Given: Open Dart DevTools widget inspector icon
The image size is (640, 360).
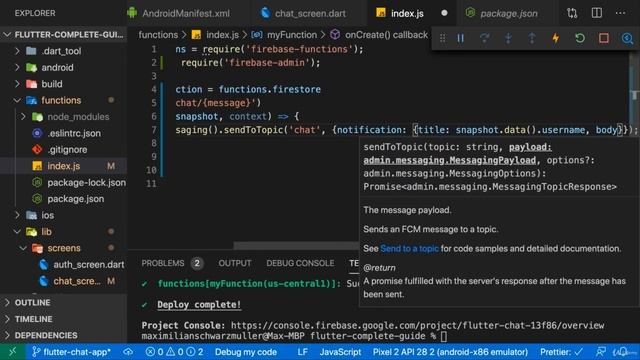Looking at the screenshot, I should tap(627, 38).
